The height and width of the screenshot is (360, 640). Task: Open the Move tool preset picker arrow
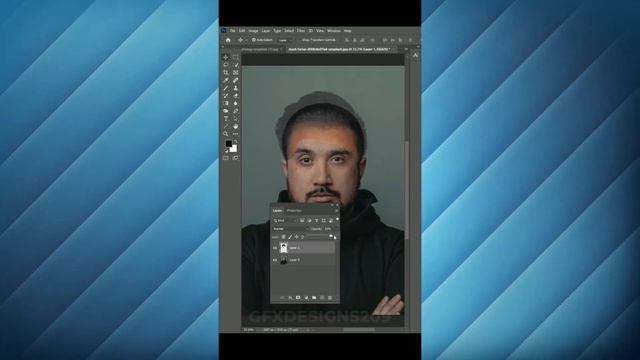[x=246, y=40]
